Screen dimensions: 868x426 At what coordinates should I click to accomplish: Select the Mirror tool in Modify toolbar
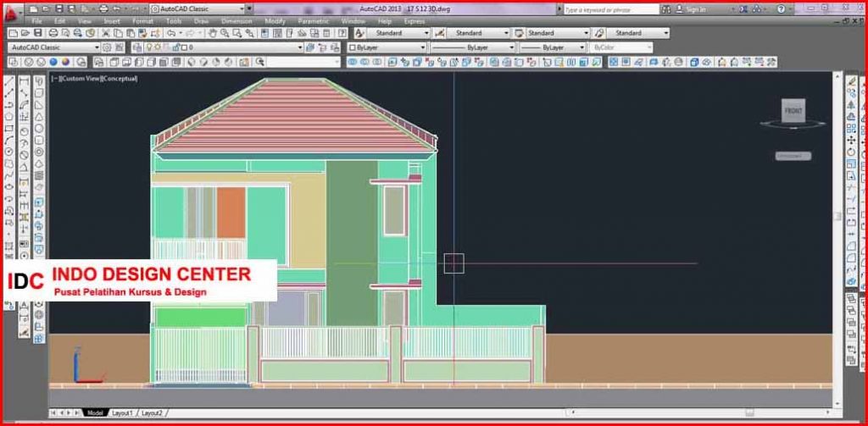coord(852,104)
